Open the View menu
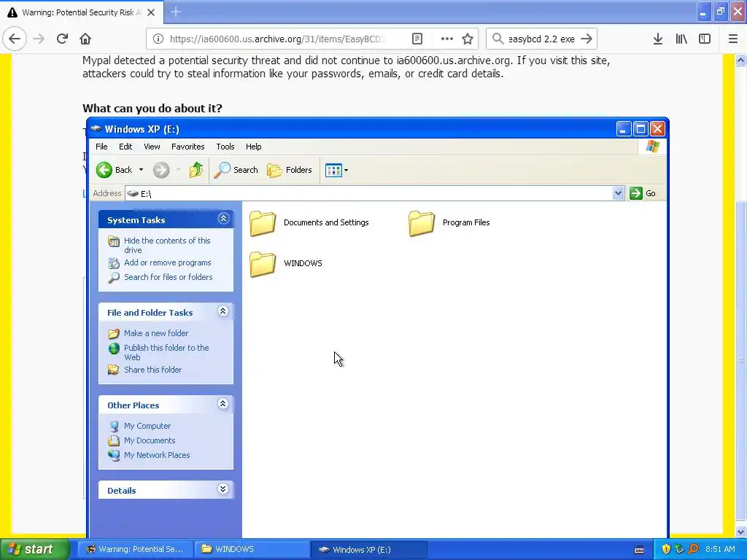This screenshot has height=560, width=747. pos(152,147)
